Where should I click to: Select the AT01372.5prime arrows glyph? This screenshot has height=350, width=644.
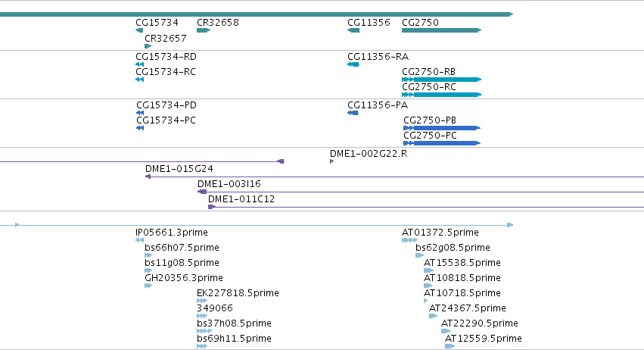click(409, 240)
